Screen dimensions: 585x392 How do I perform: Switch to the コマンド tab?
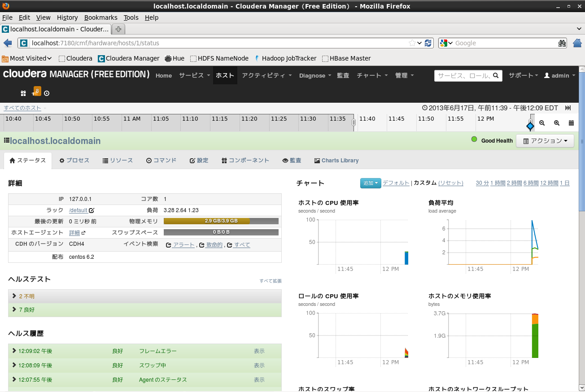tap(162, 161)
